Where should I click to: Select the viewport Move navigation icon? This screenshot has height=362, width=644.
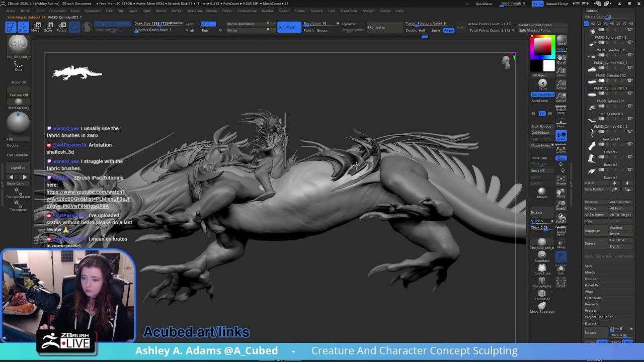[561, 193]
